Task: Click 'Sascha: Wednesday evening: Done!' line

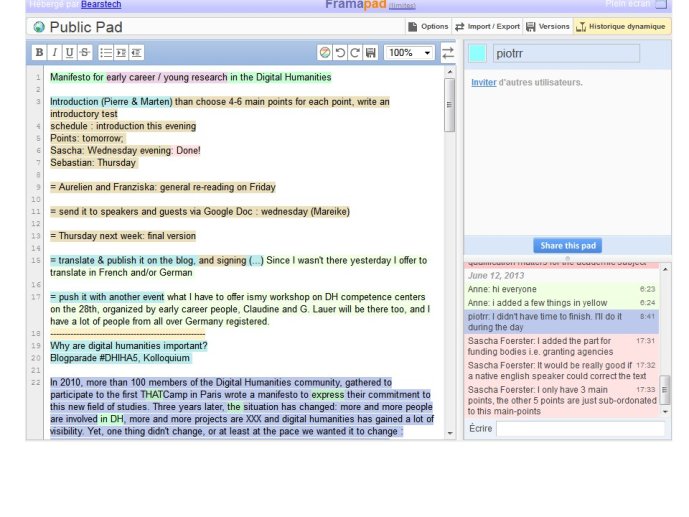Action: click(x=125, y=150)
